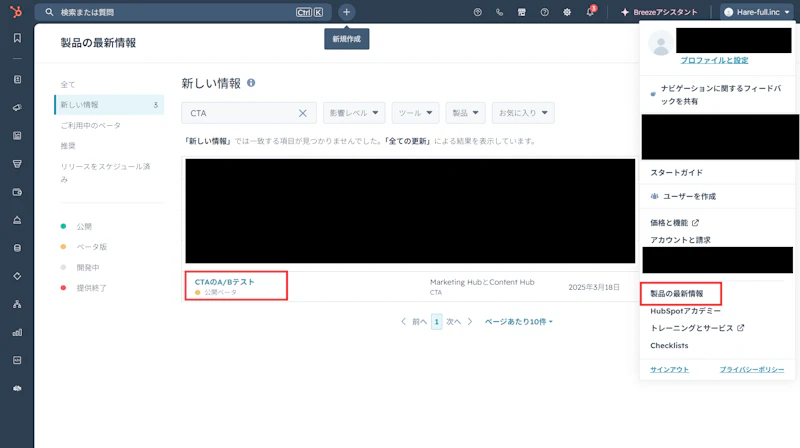Open the Marketing megaphone sidebar icon
Screen dimensions: 800x448
pos(17,108)
